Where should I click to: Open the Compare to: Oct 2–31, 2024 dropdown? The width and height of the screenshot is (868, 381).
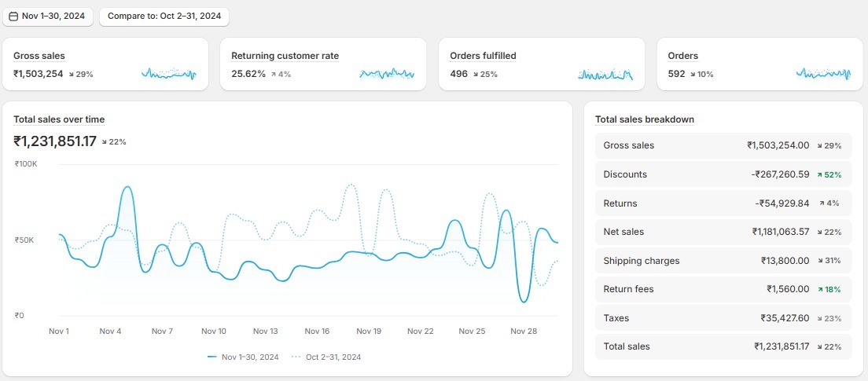[x=164, y=16]
